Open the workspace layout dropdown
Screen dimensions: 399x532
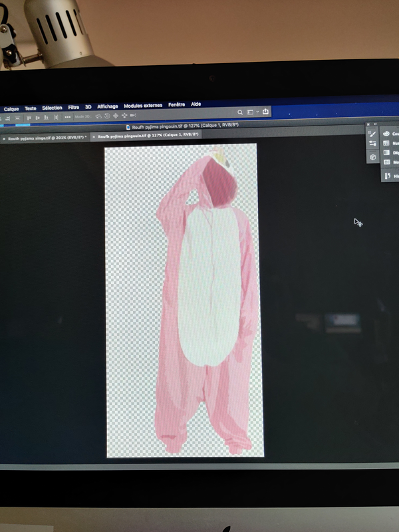pyautogui.click(x=253, y=112)
